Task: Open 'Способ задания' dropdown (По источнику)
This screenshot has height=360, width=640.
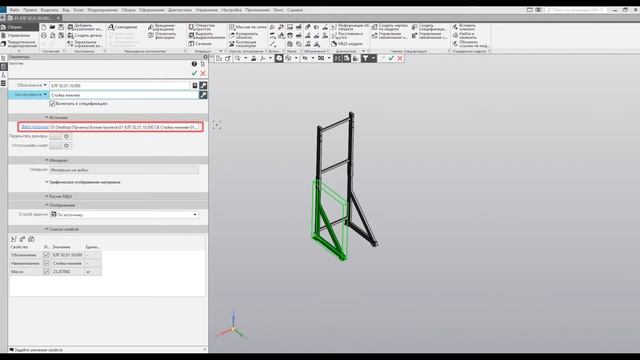Action: point(124,214)
